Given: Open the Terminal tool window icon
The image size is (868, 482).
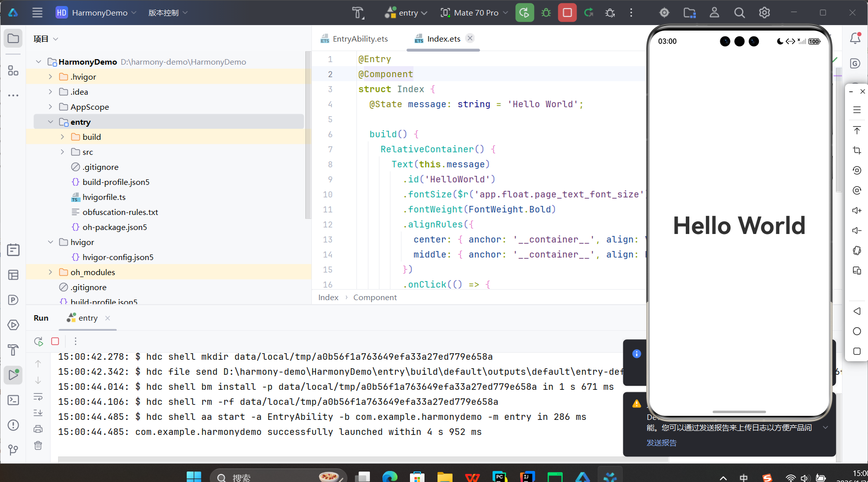Looking at the screenshot, I should point(13,400).
